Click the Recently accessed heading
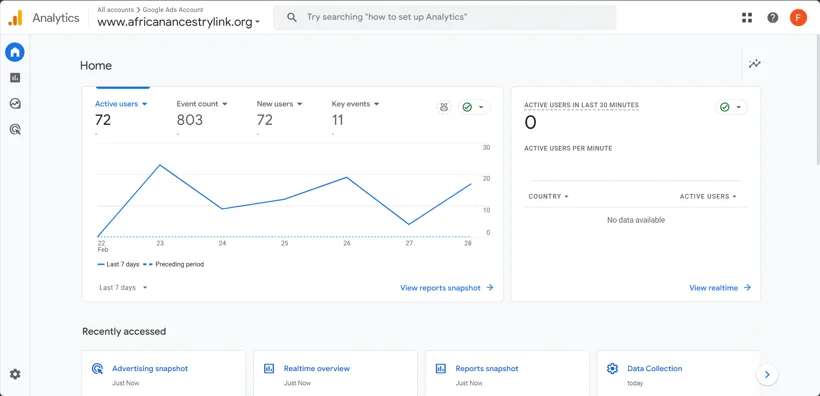Screen dimensions: 820x396 click(124, 331)
